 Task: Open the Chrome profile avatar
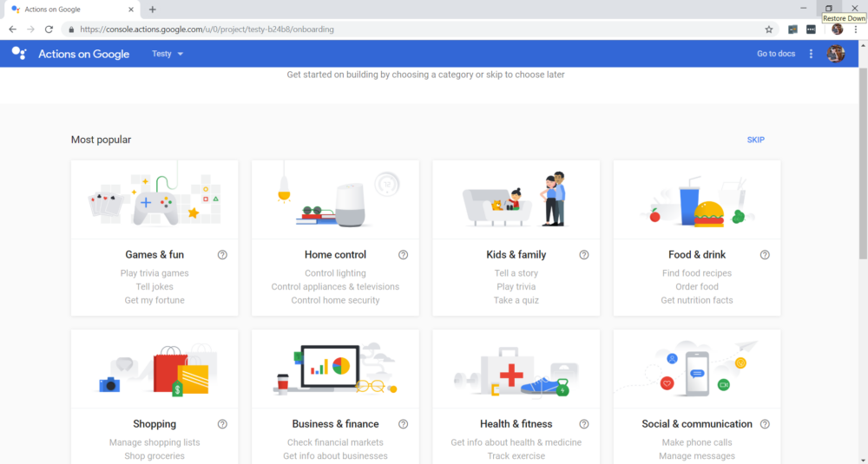(837, 29)
